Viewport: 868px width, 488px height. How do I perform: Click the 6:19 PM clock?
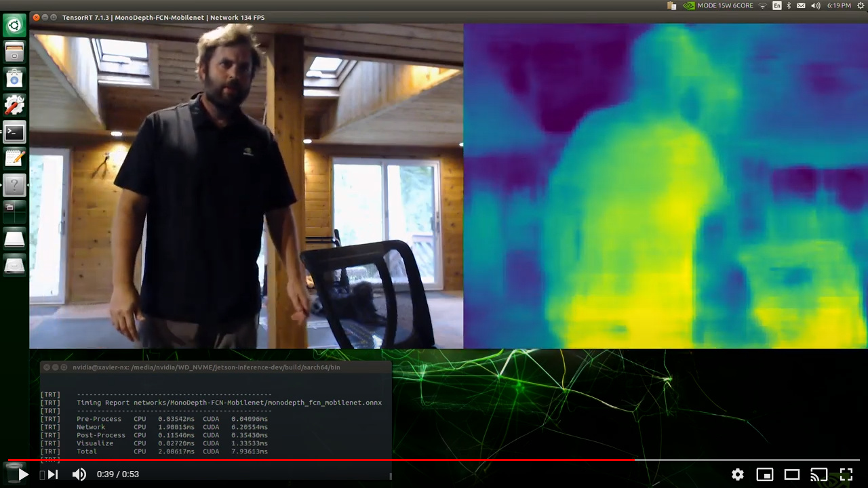(839, 5)
